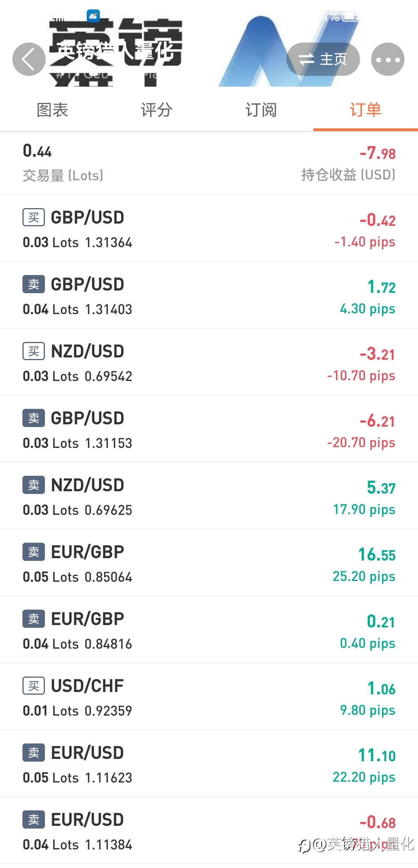Tap the 主页 switch button

tap(323, 59)
